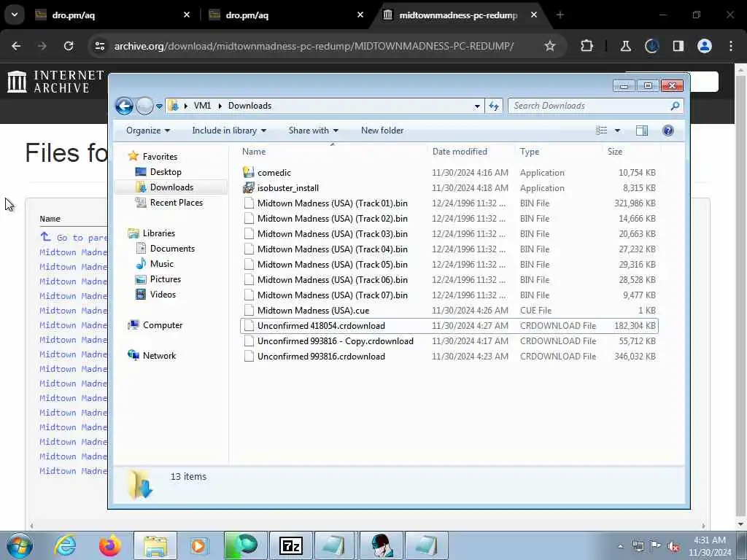Open browser side panel icon
Viewport: 747px width, 560px height.
point(678,46)
